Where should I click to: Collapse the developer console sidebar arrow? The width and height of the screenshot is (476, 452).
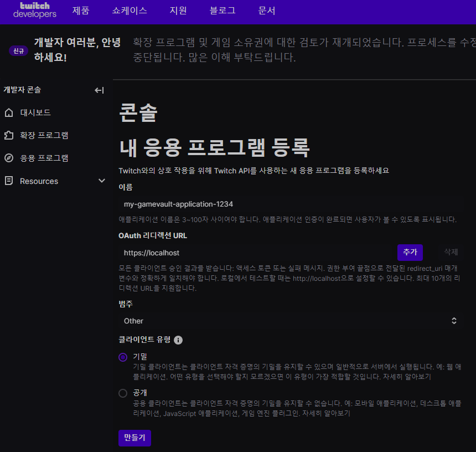tap(99, 90)
